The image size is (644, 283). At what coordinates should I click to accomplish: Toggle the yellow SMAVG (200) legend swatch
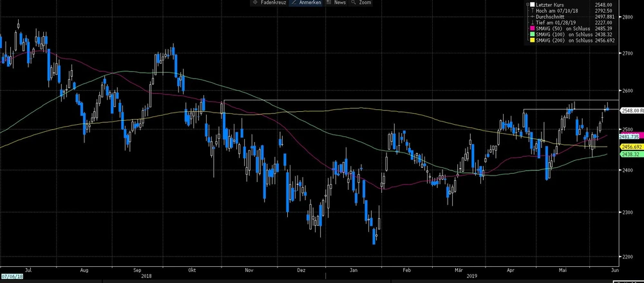click(x=532, y=40)
